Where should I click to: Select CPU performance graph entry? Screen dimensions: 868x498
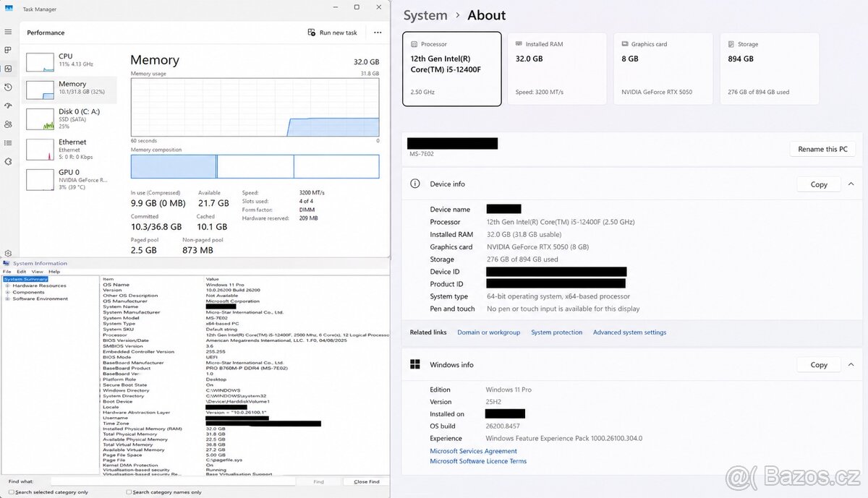(x=69, y=61)
